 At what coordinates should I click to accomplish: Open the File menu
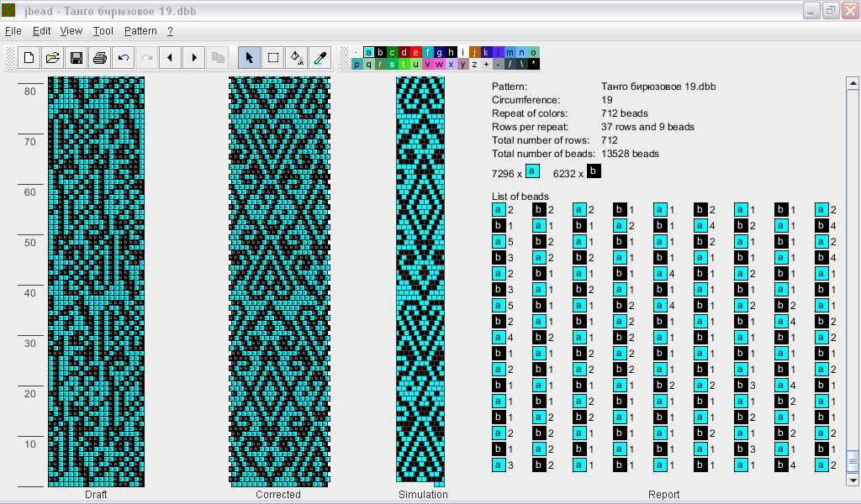(x=13, y=31)
